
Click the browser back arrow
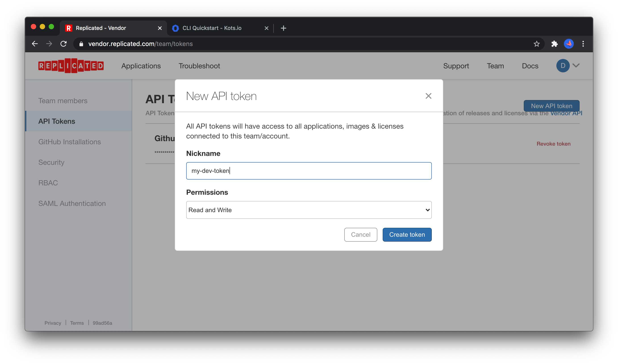coord(35,44)
